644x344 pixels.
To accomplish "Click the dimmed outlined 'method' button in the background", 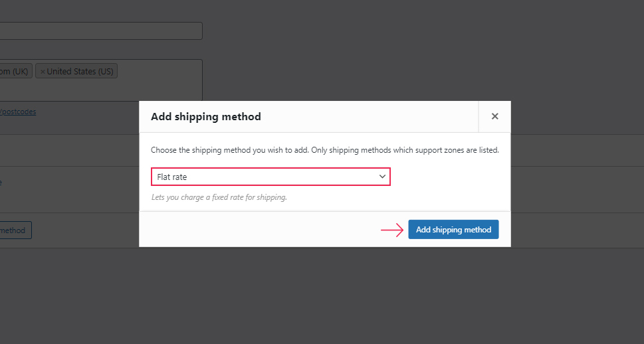I will 15,230.
